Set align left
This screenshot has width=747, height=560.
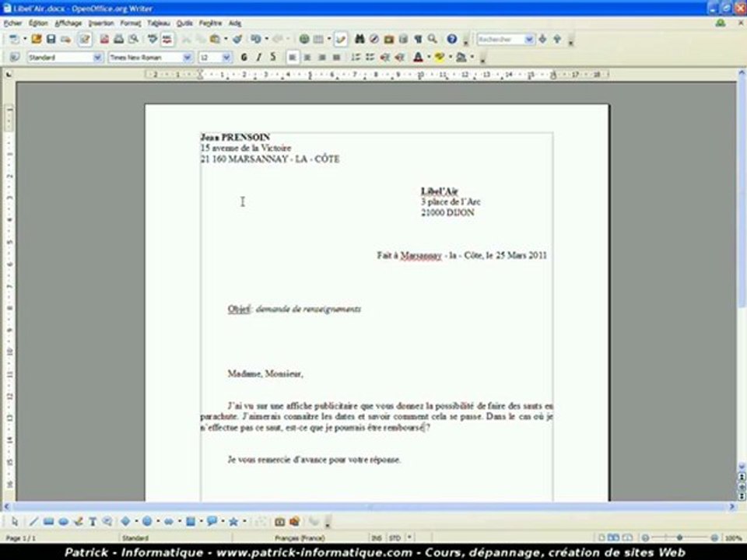coord(293,57)
